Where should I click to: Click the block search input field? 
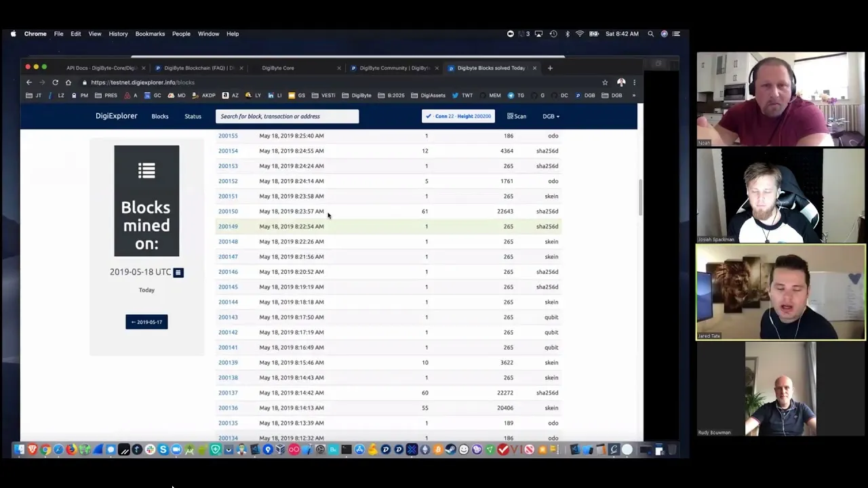tap(287, 116)
